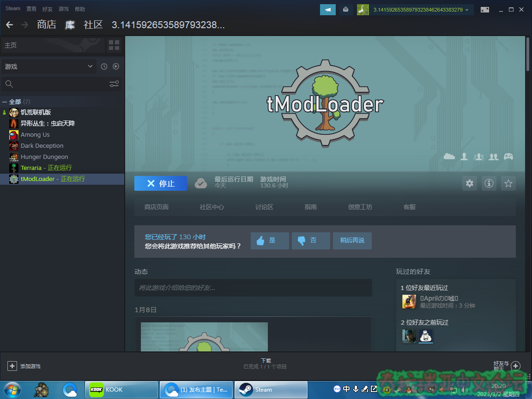The height and width of the screenshot is (399, 532).
Task: Click Steam Cloud icon on the banner
Action: click(x=449, y=156)
